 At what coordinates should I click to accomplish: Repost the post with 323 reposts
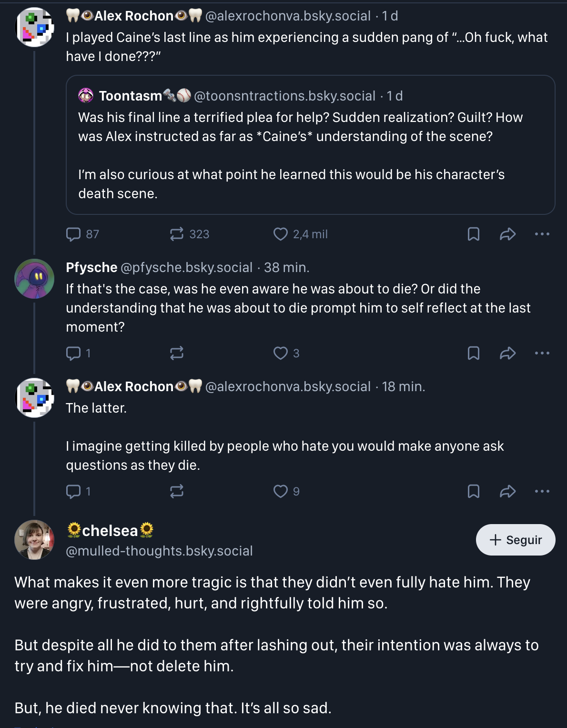[177, 234]
